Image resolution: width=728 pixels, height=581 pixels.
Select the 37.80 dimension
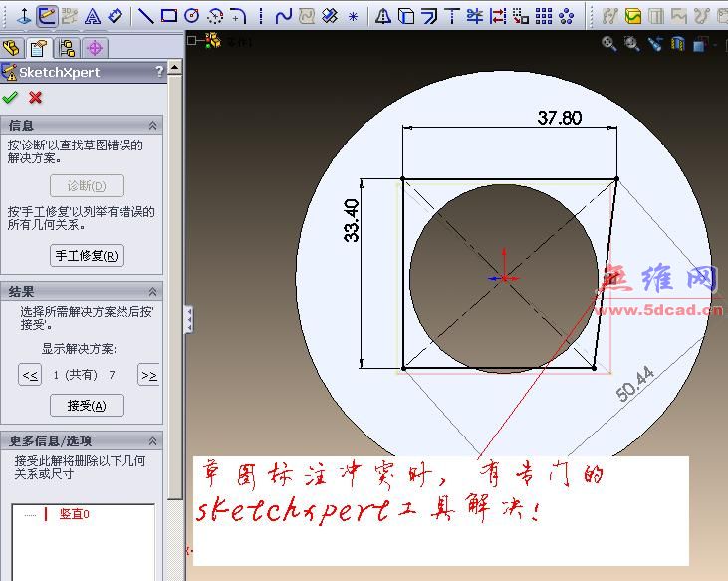560,118
